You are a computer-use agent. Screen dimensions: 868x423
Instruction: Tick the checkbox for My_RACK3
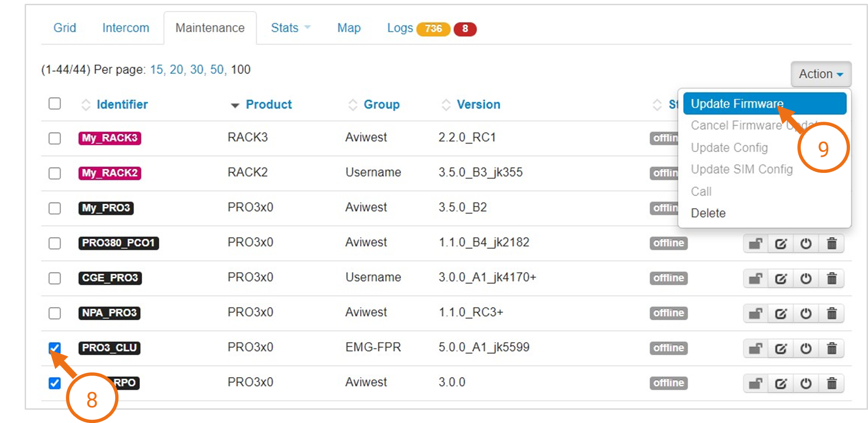click(55, 138)
